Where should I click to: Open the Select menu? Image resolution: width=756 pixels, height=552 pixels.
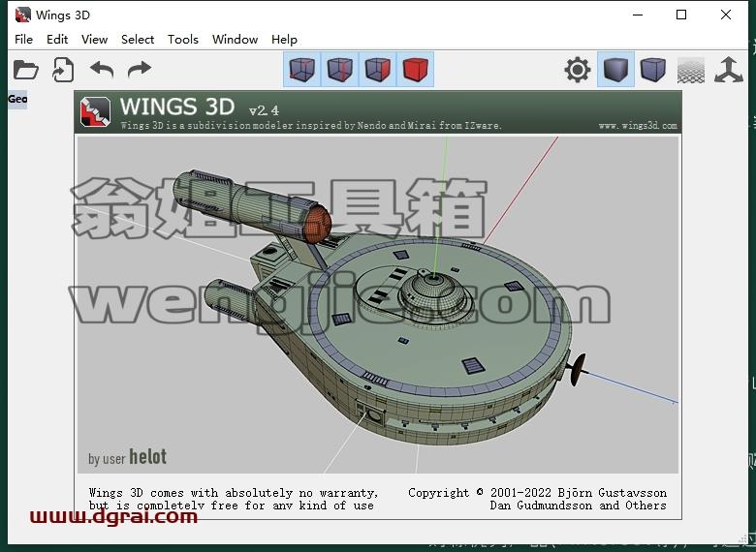(138, 40)
